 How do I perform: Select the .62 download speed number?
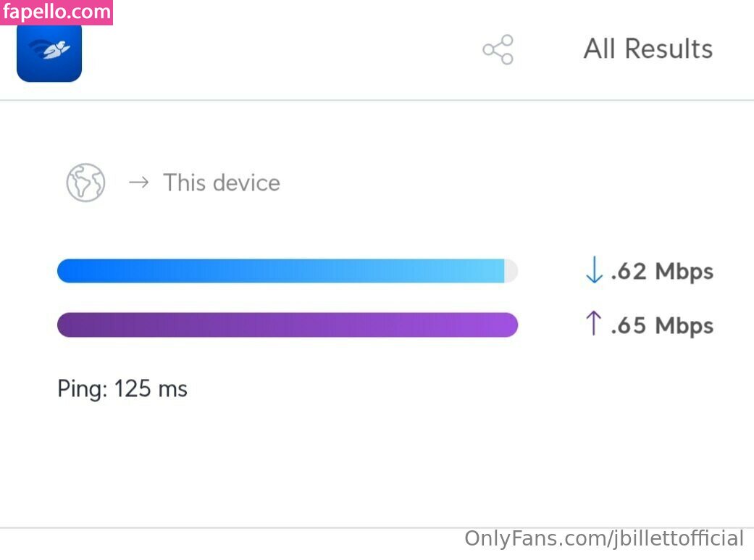coord(629,272)
